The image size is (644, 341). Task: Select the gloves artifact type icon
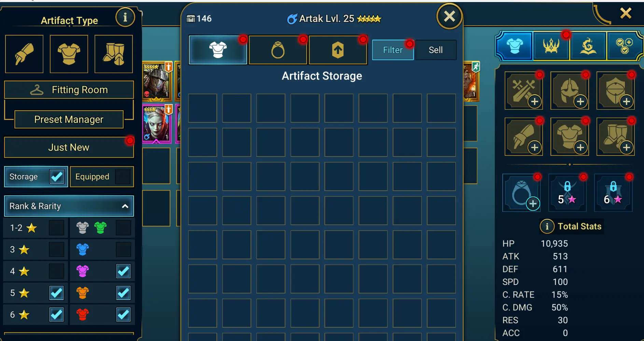pyautogui.click(x=24, y=54)
